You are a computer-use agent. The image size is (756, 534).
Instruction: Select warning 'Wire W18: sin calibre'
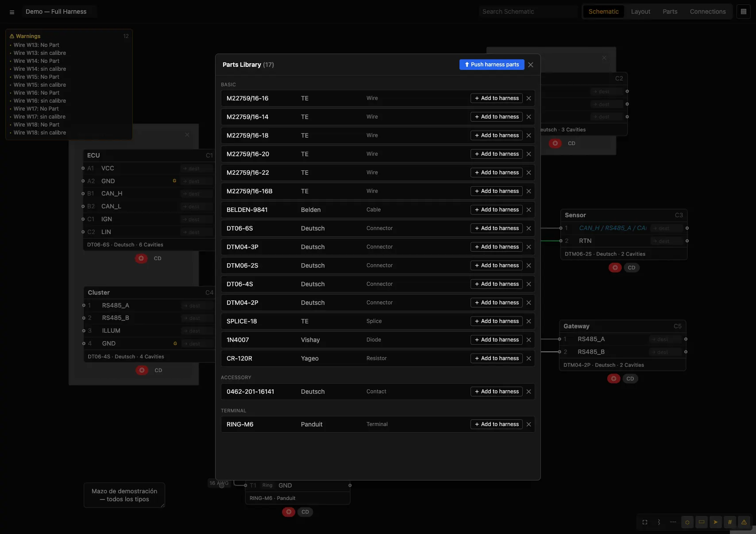(40, 133)
